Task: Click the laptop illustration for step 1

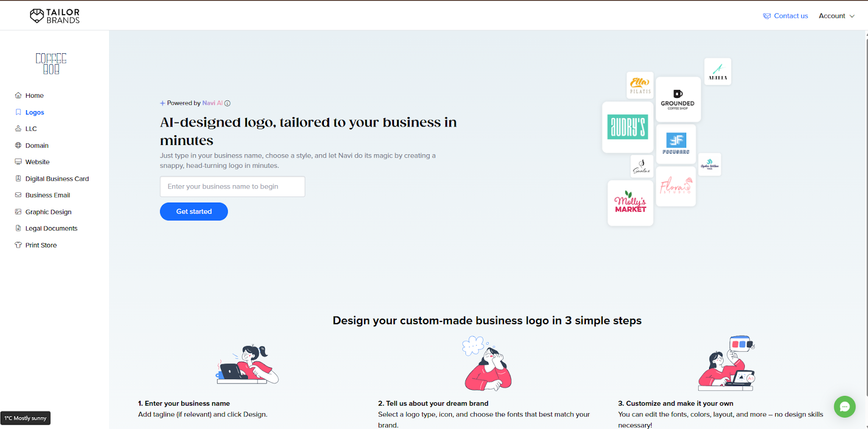Action: [247, 364]
